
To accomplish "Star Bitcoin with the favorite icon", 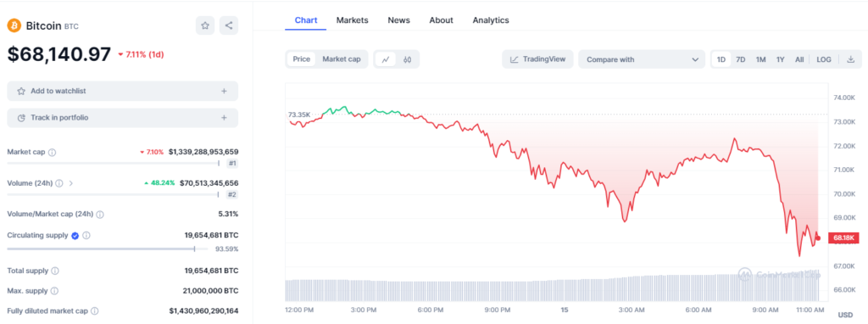I will (x=205, y=25).
